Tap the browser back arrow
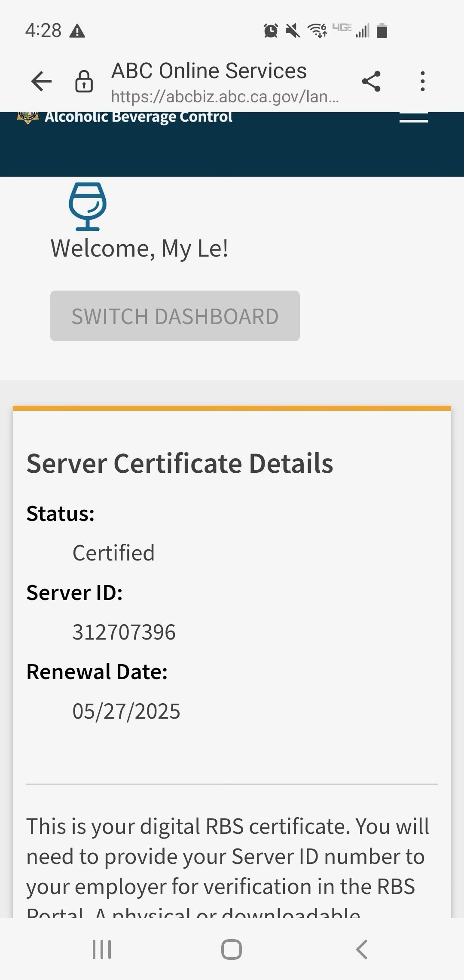 coord(41,81)
